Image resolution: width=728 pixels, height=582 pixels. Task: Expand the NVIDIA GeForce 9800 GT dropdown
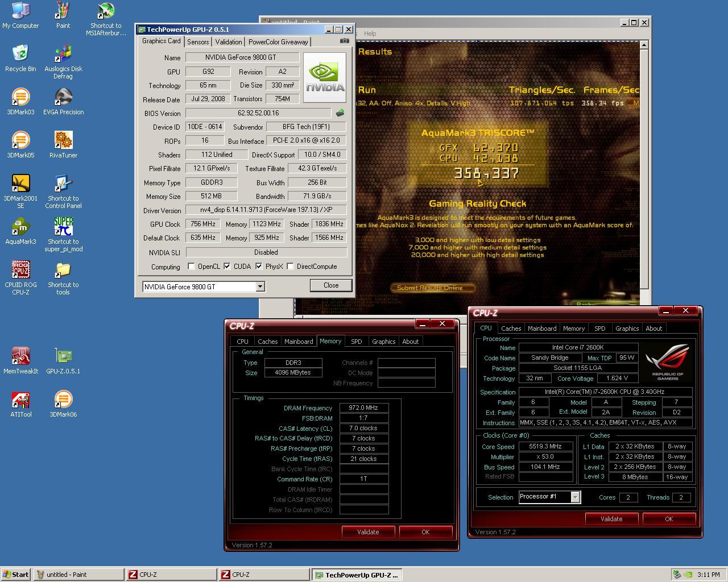[260, 287]
